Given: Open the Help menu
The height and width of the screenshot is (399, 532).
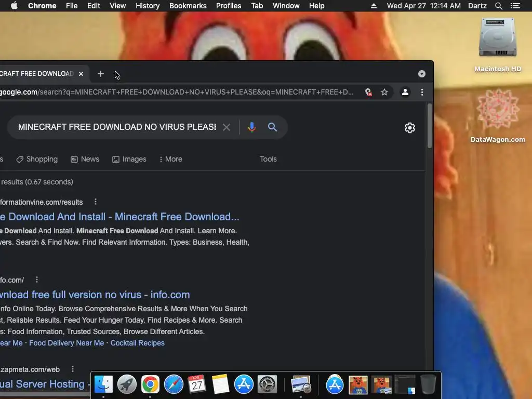Looking at the screenshot, I should [x=316, y=6].
